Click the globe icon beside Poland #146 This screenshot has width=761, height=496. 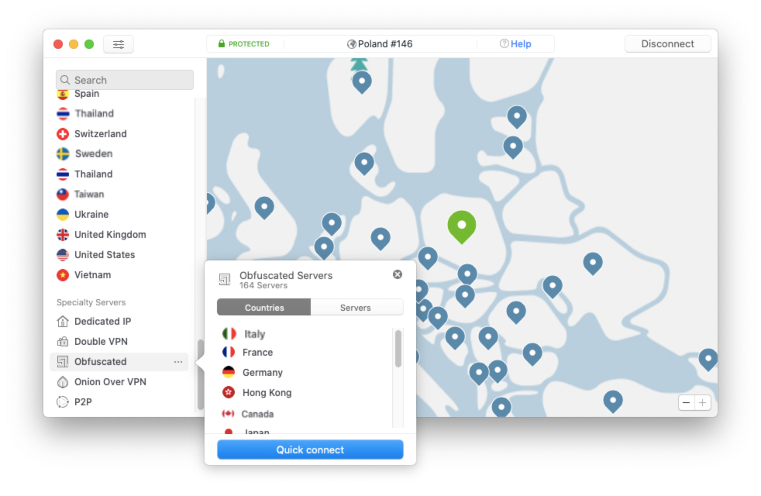click(351, 44)
